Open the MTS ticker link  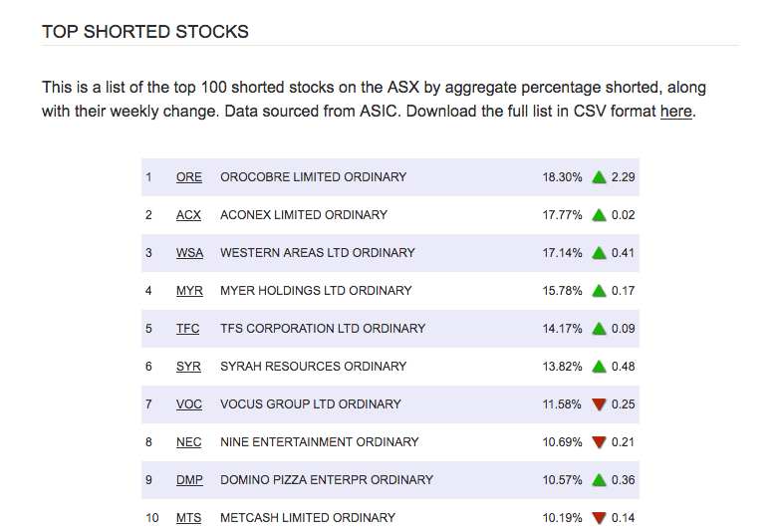188,518
